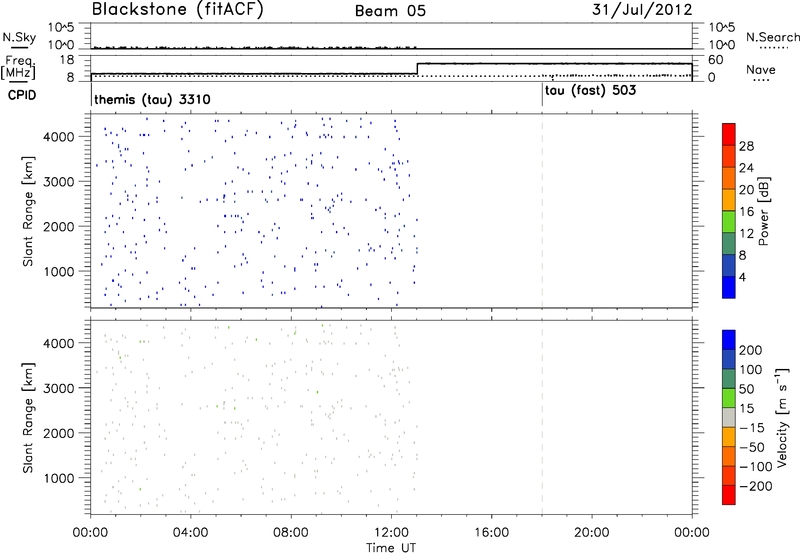Click the 10^5 label left of N.Sky panel
Screen dimensions: 800x554
tap(61, 28)
